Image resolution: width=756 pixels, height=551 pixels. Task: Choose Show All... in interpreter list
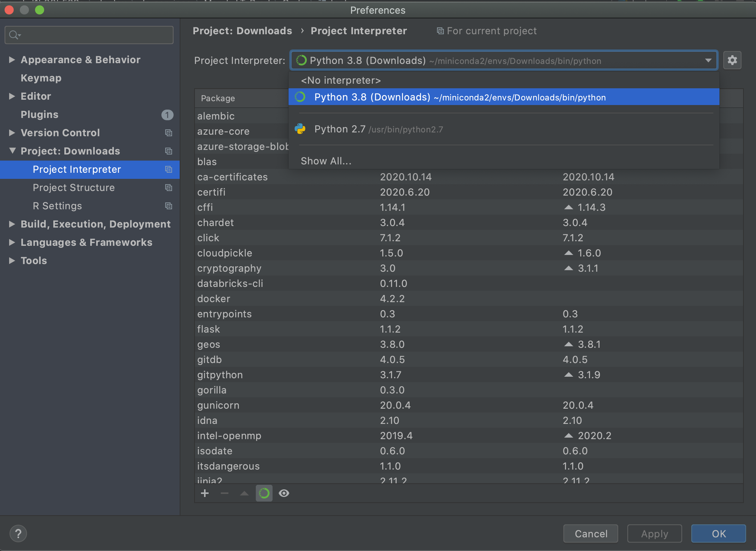point(504,161)
